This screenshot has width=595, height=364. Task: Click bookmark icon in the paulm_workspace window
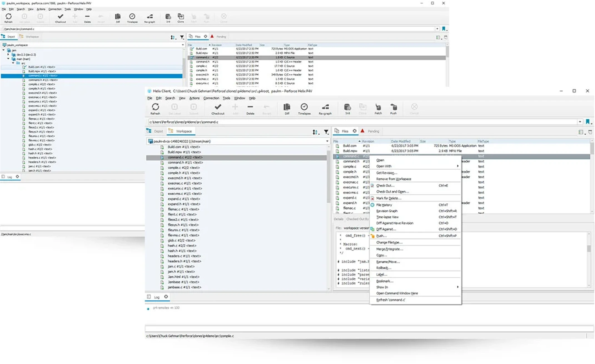click(444, 29)
